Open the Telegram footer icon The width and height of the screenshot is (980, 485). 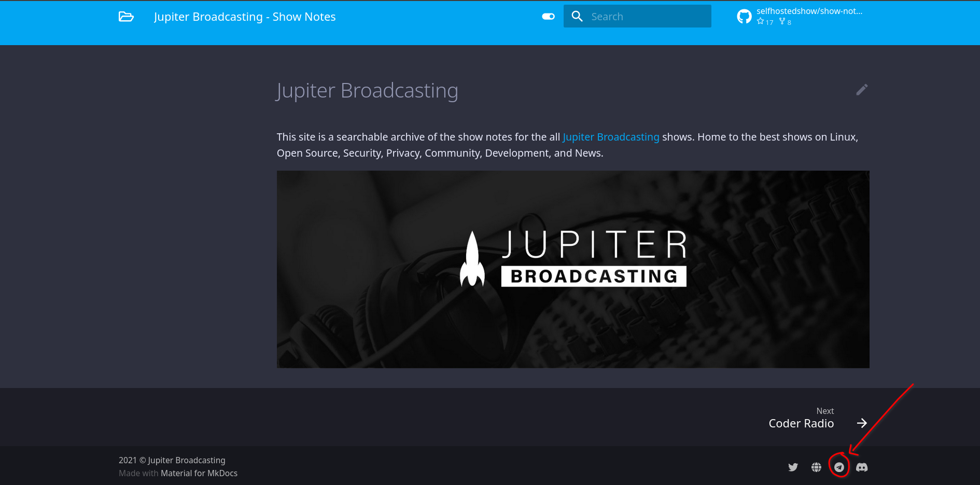[839, 467]
